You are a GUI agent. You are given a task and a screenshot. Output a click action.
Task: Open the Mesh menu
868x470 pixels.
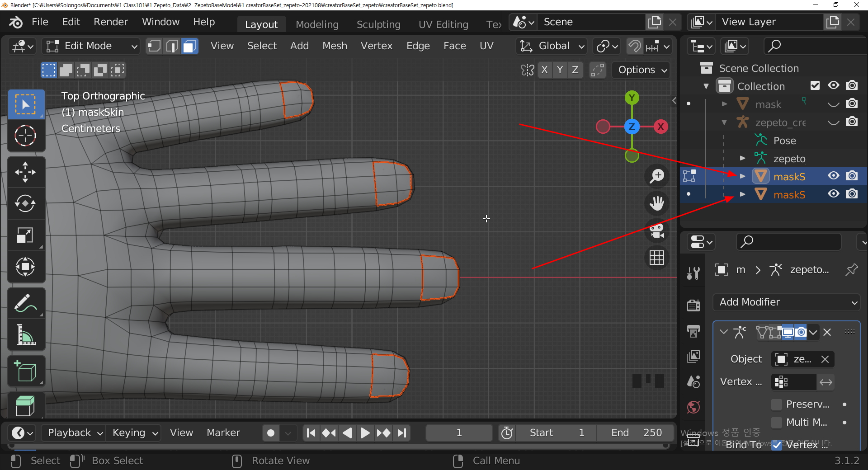coord(335,46)
